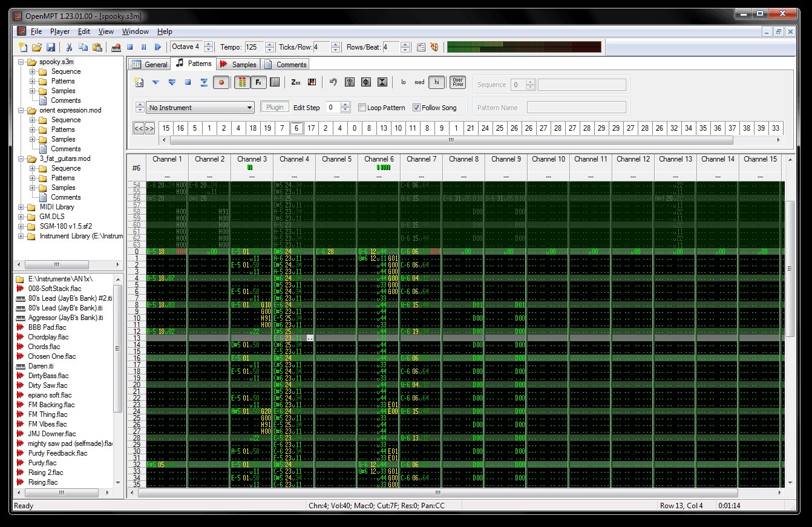Open the MIDI keyboard split settings icon
Image resolution: width=812 pixels, height=527 pixels.
(312, 83)
